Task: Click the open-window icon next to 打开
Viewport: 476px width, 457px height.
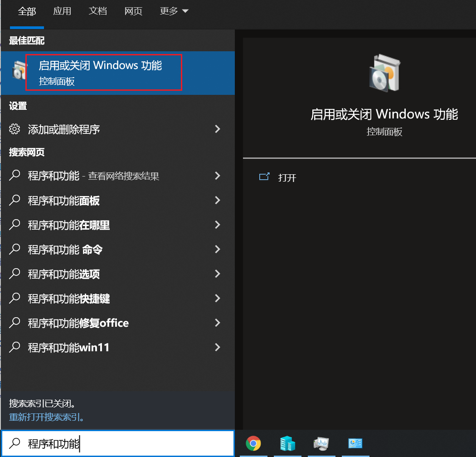Action: [264, 177]
